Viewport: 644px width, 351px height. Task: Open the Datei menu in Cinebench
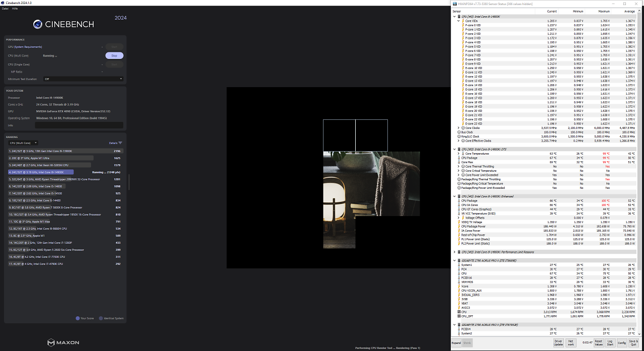(x=5, y=9)
